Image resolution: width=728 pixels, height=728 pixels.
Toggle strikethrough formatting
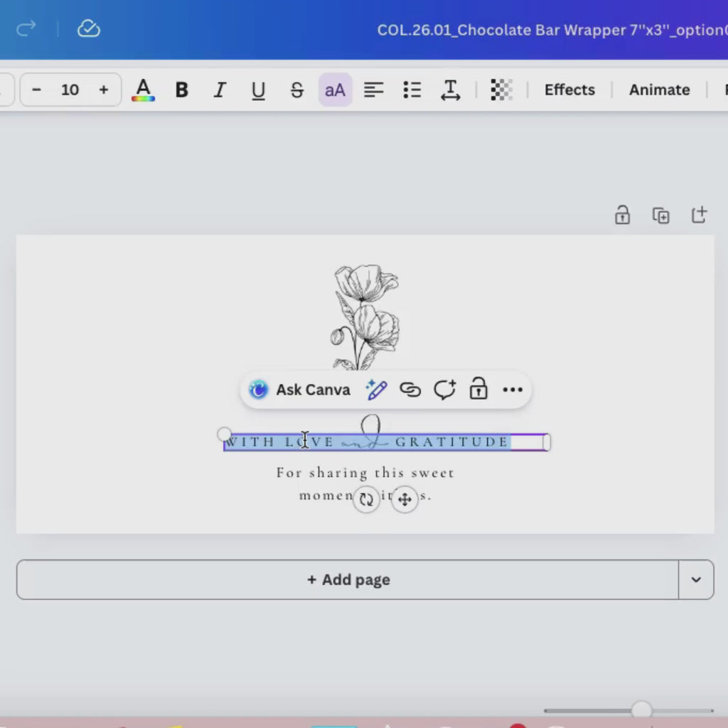click(296, 90)
